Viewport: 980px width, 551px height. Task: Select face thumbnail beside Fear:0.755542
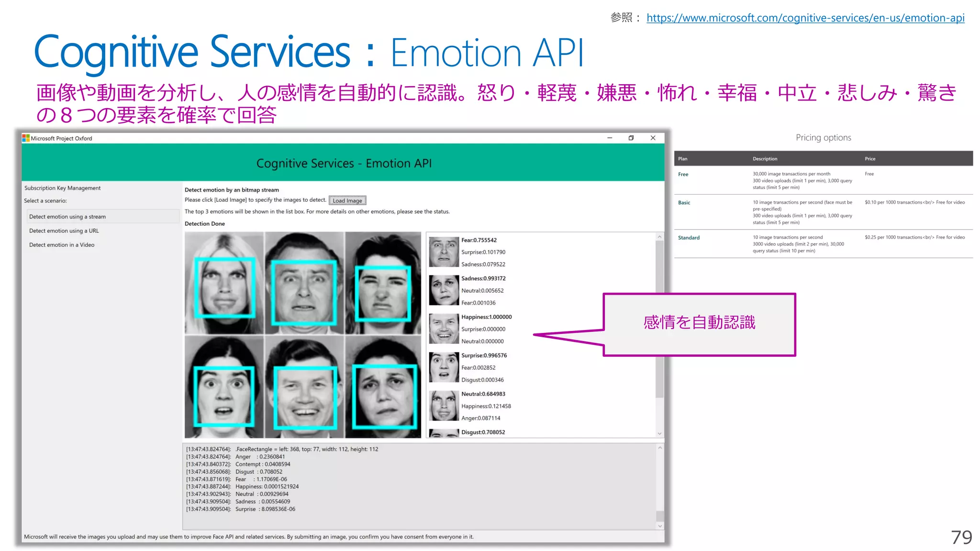tap(444, 252)
